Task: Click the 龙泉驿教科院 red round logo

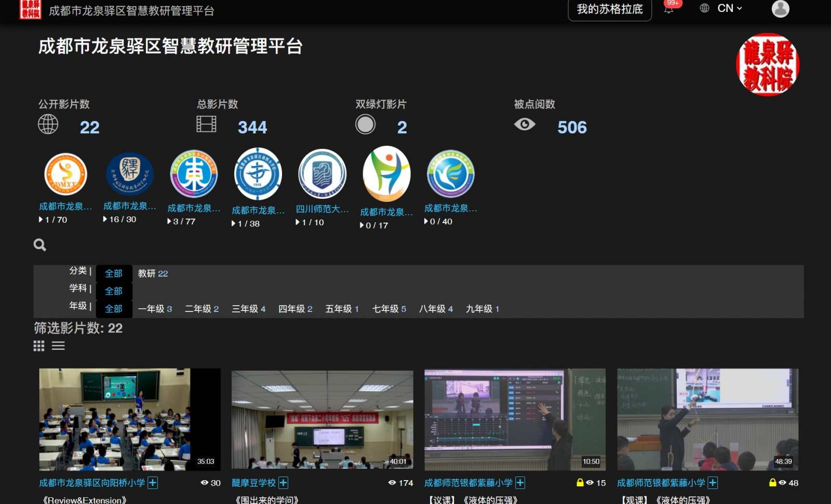Action: point(767,65)
